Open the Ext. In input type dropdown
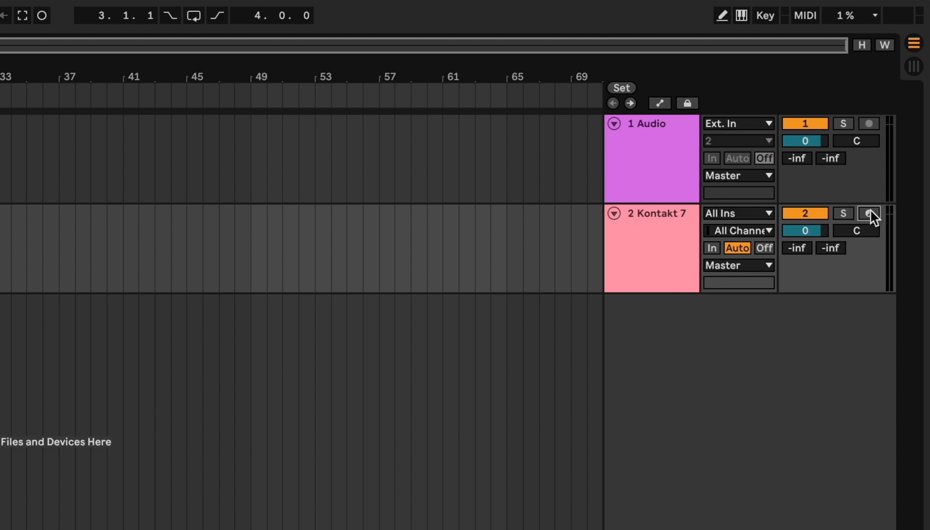 [x=738, y=124]
